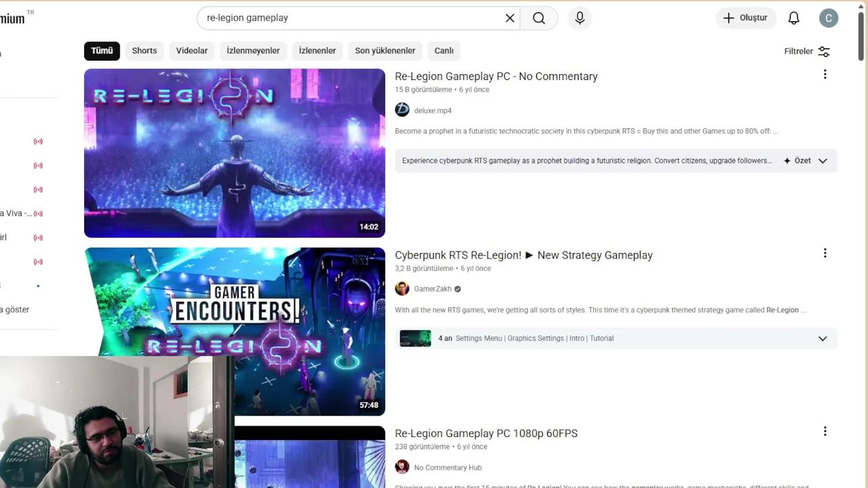Open more options for Cyberpunk RTS Re-Legion video

[825, 253]
